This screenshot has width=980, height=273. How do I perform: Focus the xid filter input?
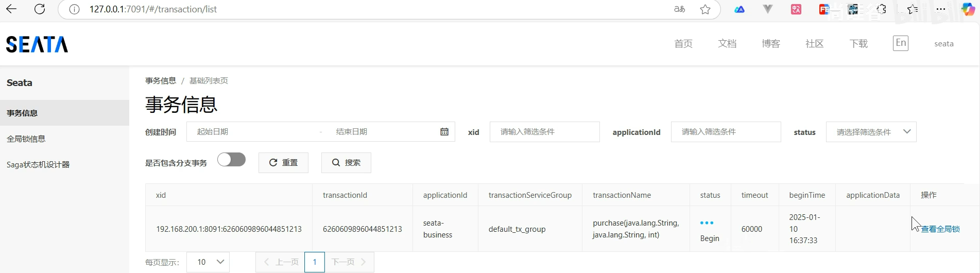coord(545,132)
